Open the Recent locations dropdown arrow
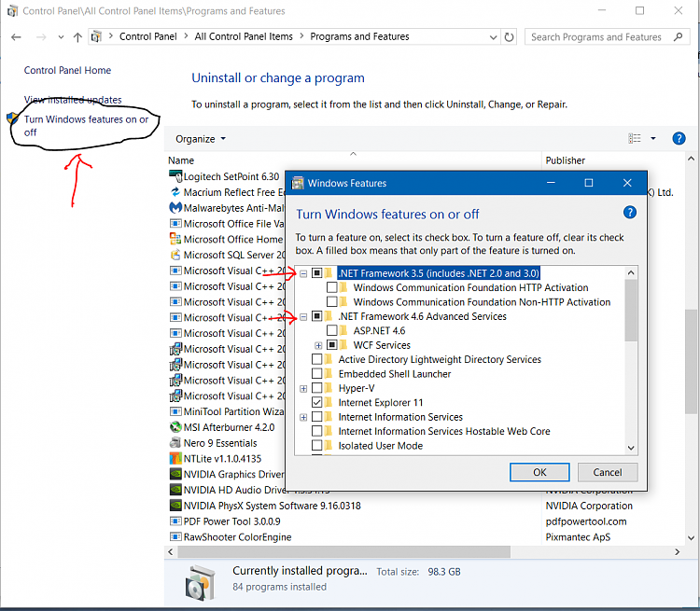The image size is (700, 611). pos(61,37)
